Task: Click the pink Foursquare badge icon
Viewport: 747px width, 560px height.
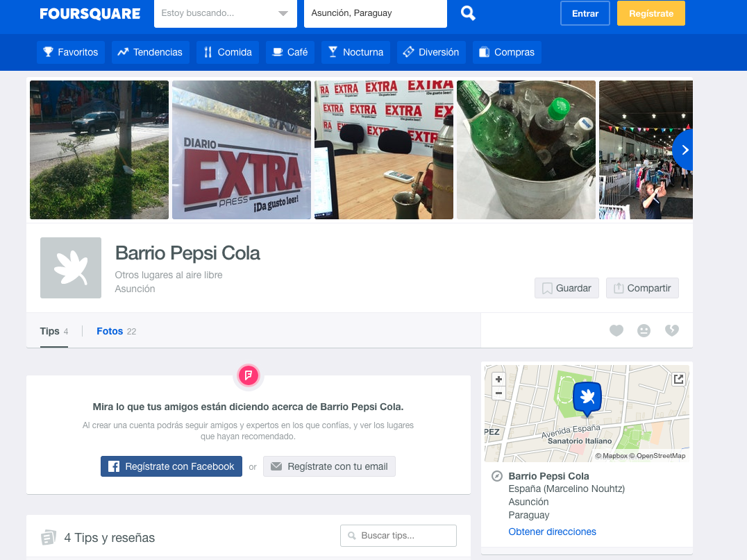Action: pos(249,375)
